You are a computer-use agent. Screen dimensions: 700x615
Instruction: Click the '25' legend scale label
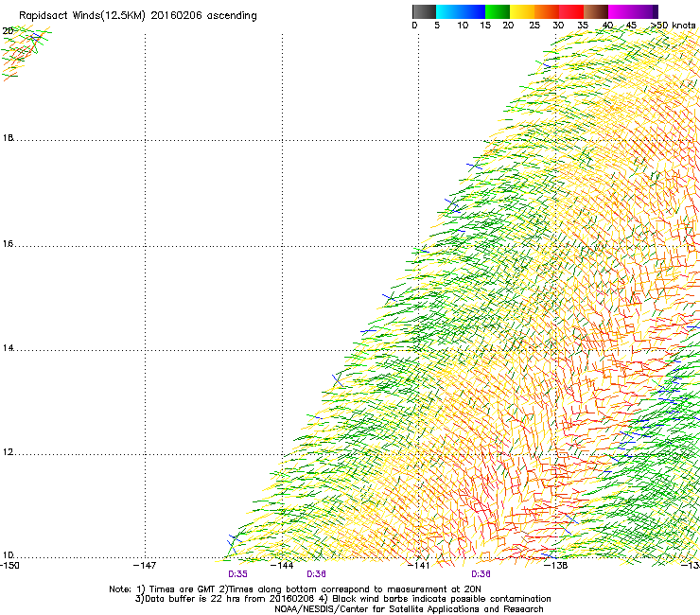click(x=534, y=26)
